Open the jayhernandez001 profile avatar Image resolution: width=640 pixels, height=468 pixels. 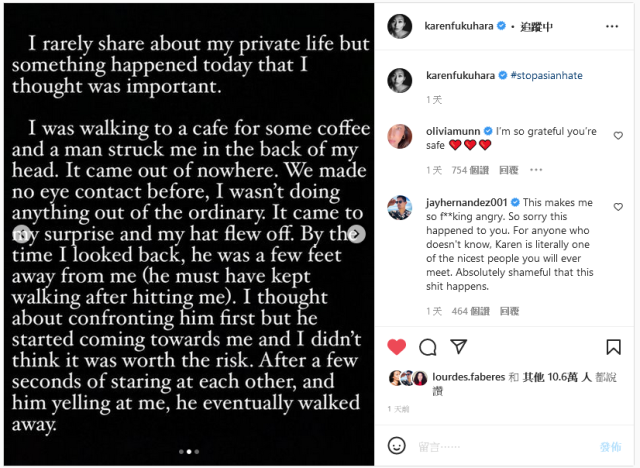coord(400,209)
